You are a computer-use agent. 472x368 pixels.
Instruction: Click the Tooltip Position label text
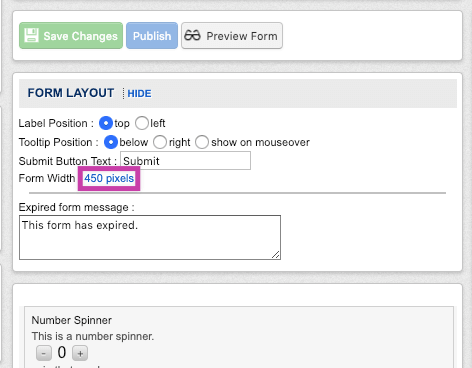(58, 142)
